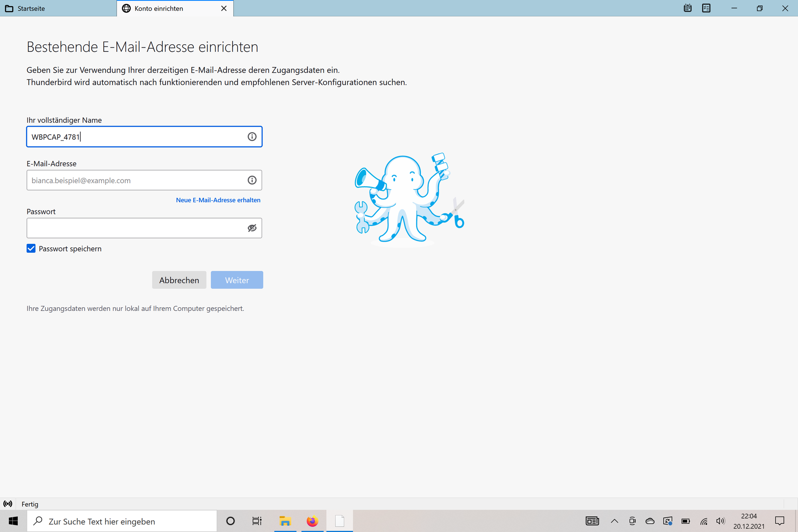
Task: Open the news widget icon in taskbar
Action: (x=592, y=521)
